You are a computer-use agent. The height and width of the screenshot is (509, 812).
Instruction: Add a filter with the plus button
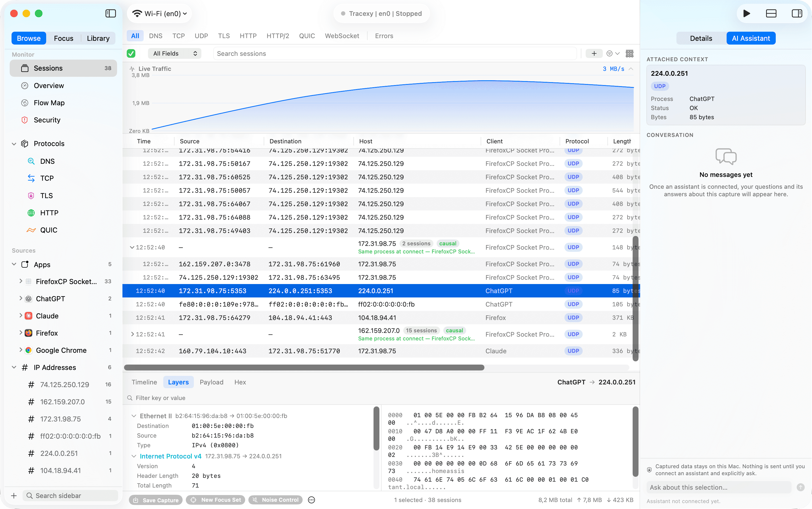pyautogui.click(x=594, y=53)
